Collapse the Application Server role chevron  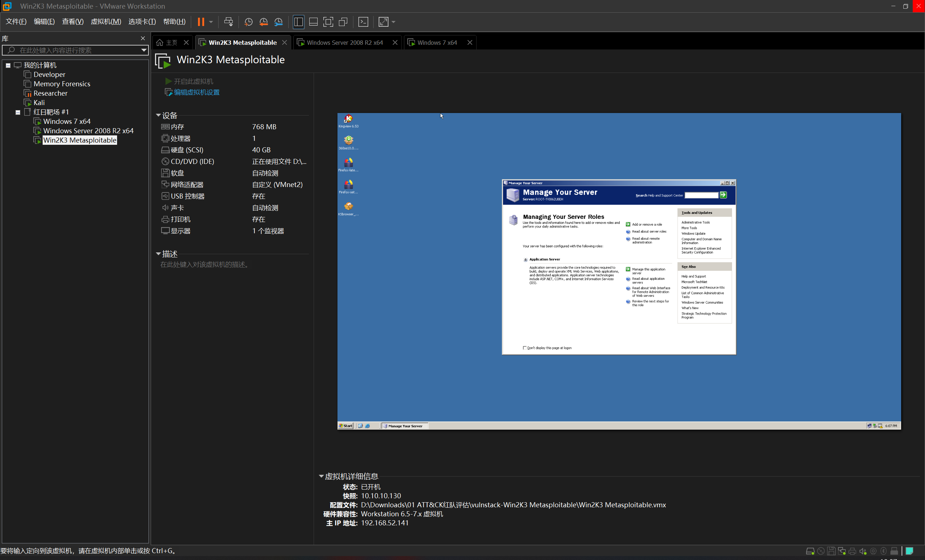pyautogui.click(x=526, y=260)
